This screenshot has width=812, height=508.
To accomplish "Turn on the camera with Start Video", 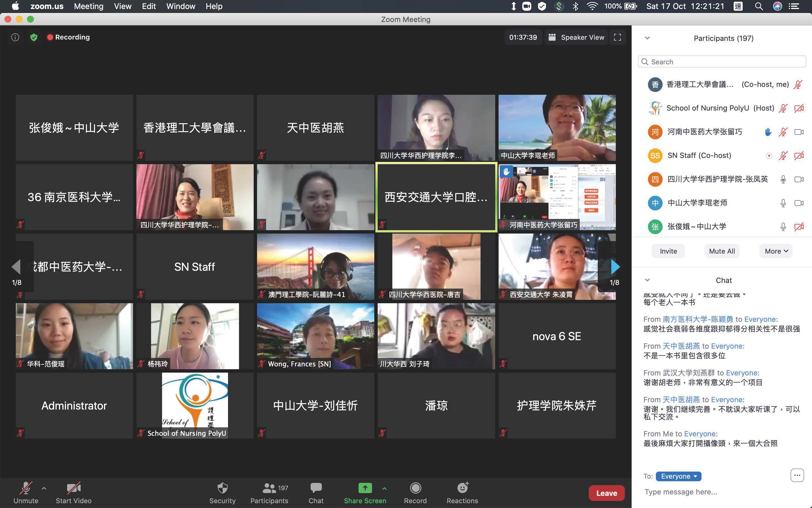I will click(x=74, y=488).
